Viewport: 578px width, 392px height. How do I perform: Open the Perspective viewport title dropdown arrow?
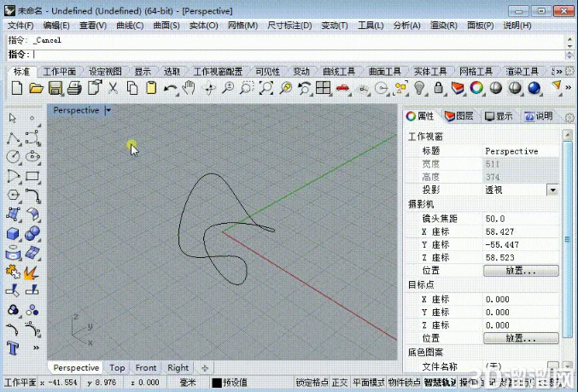108,110
